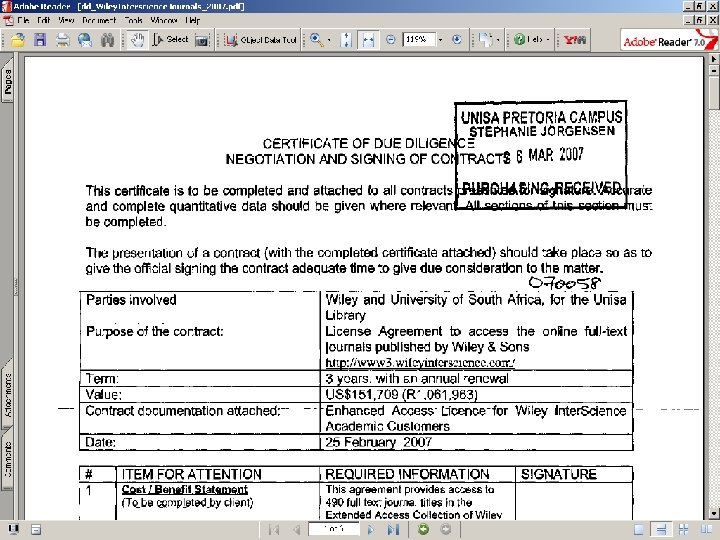Click the full screen monitor icon

[13, 529]
